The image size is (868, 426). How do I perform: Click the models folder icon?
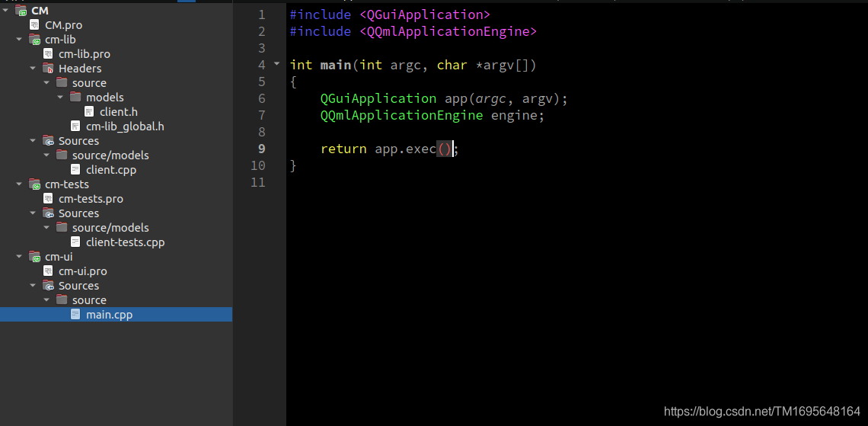coord(76,98)
